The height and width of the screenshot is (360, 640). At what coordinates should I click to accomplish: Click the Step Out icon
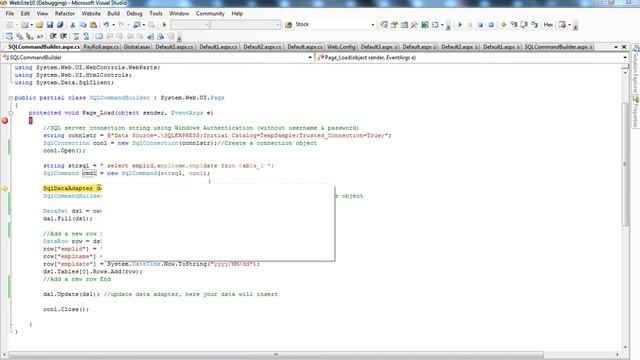(534, 25)
